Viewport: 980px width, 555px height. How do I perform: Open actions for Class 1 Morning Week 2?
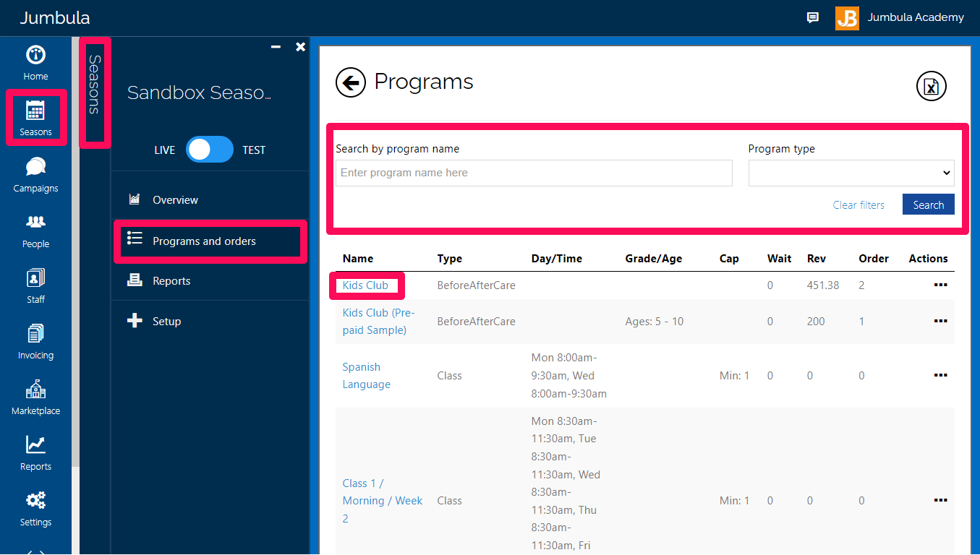(x=940, y=500)
